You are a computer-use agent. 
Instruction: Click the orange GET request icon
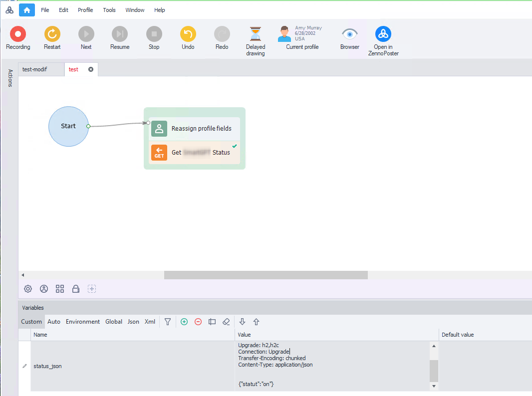pos(159,153)
